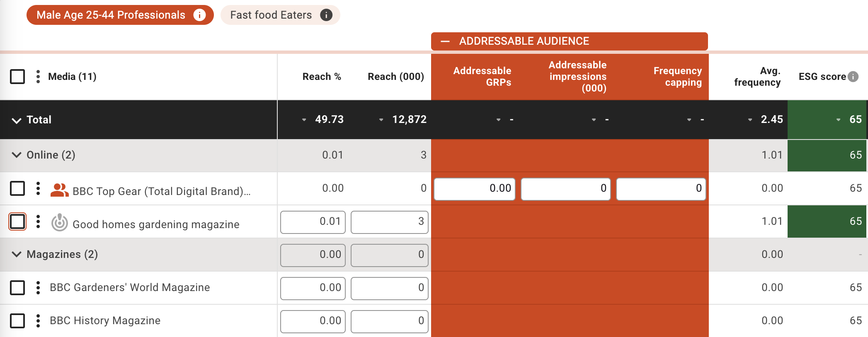
Task: Show ESG score info tooltip
Action: pos(853,77)
